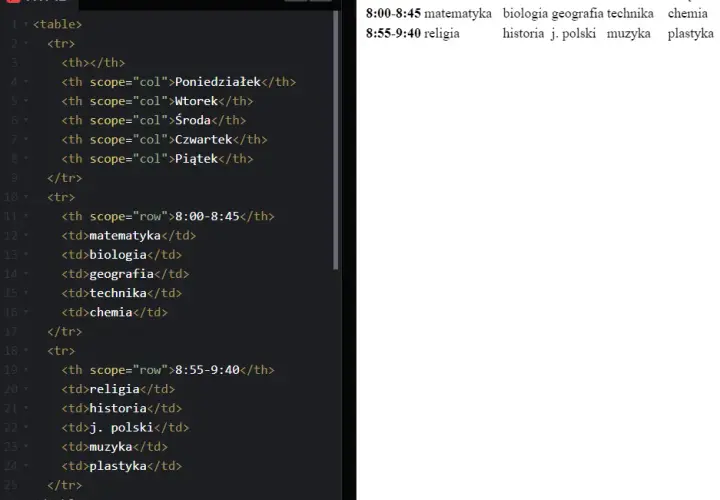This screenshot has width=720, height=500.
Task: Click the 'technika' cell in preview table
Action: coord(630,13)
